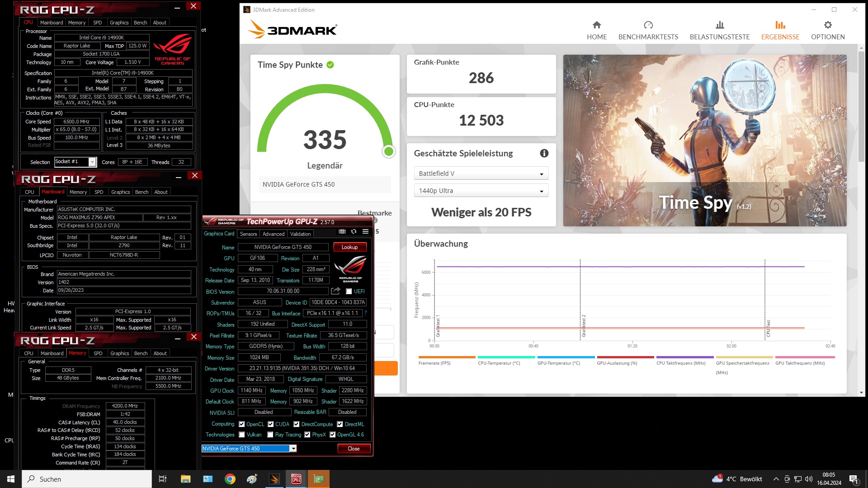
Task: Open OPTIONEN settings in 3DMark
Action: coord(828,30)
